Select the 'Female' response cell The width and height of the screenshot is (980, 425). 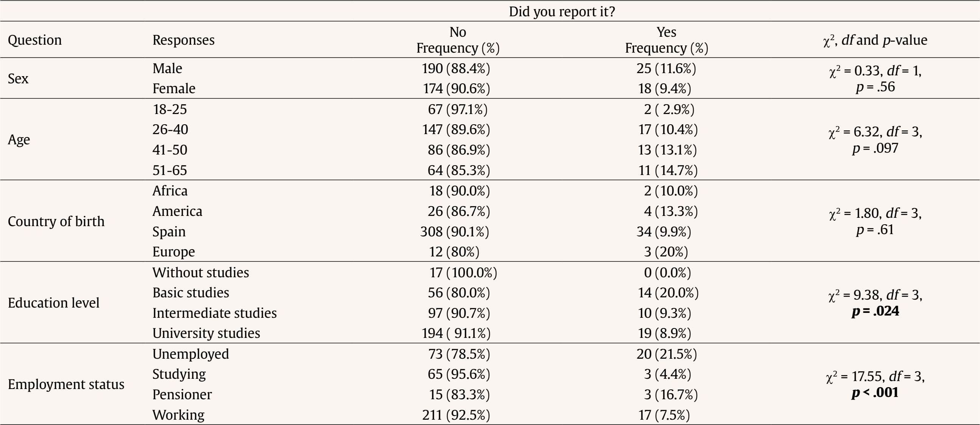point(174,88)
